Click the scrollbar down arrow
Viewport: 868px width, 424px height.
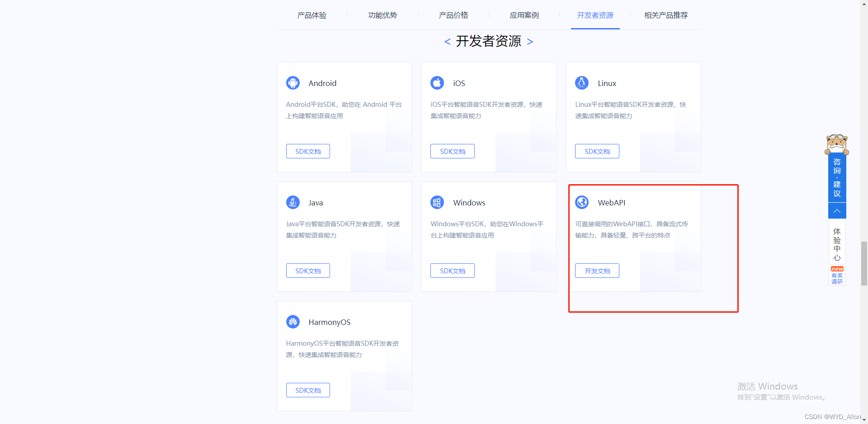(864, 420)
